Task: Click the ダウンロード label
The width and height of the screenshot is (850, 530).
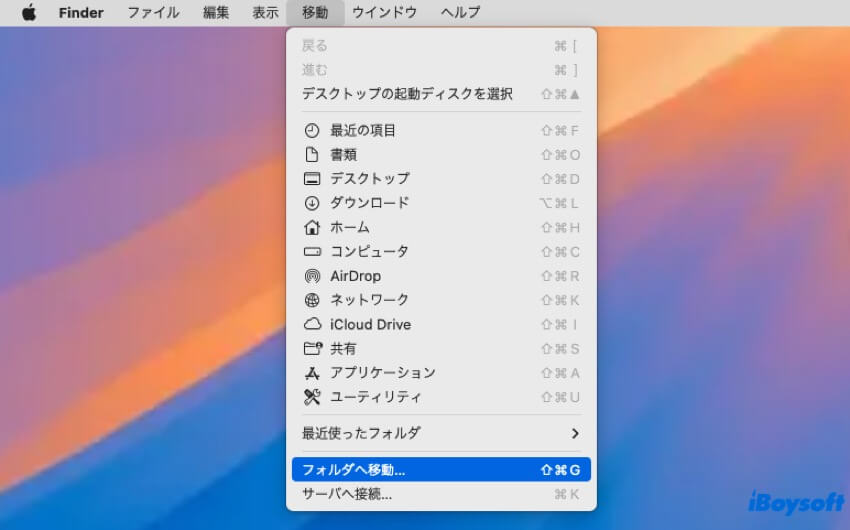Action: click(x=369, y=203)
